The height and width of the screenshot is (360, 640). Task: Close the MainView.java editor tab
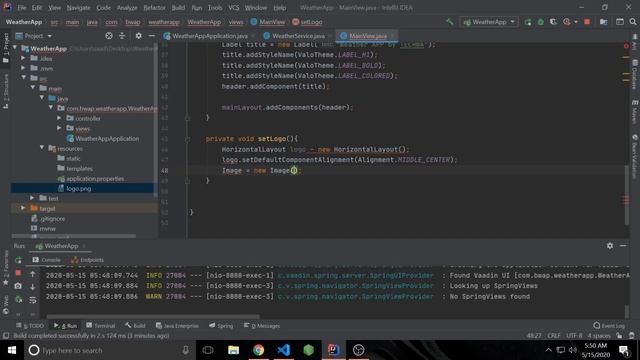(392, 36)
